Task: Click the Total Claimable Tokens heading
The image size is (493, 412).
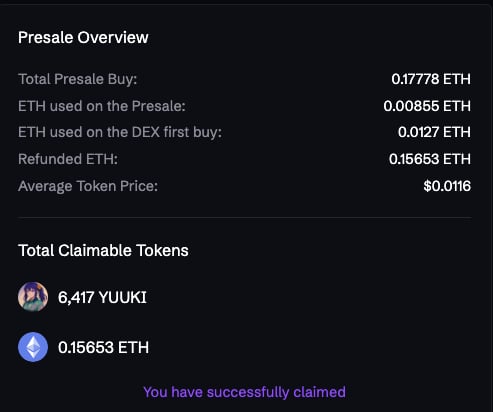Action: tap(103, 250)
